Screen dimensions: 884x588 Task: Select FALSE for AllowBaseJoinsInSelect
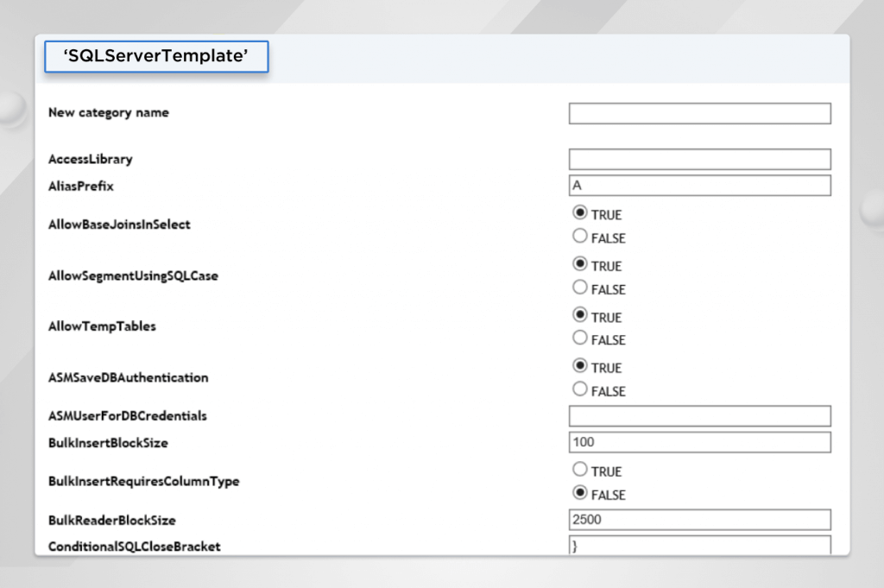coord(580,236)
